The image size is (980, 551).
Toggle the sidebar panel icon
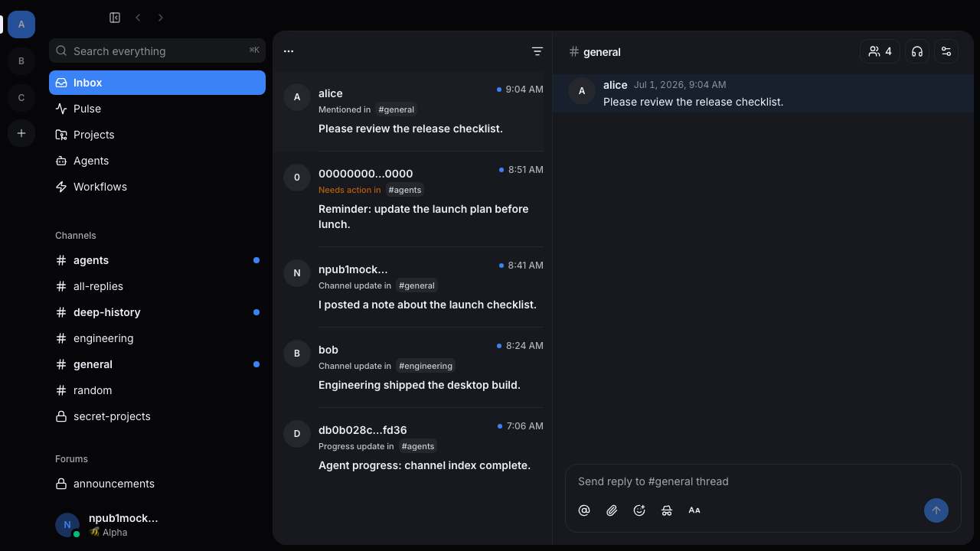coord(115,18)
